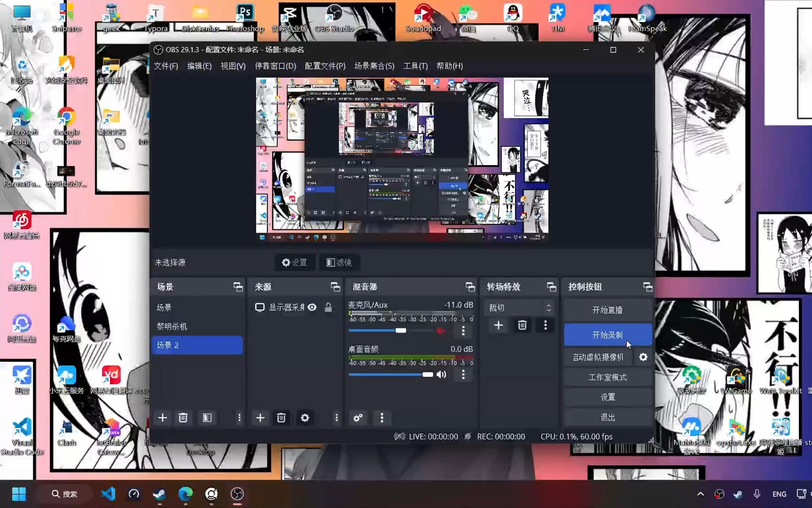Click Exit button in Controls

pyautogui.click(x=608, y=418)
